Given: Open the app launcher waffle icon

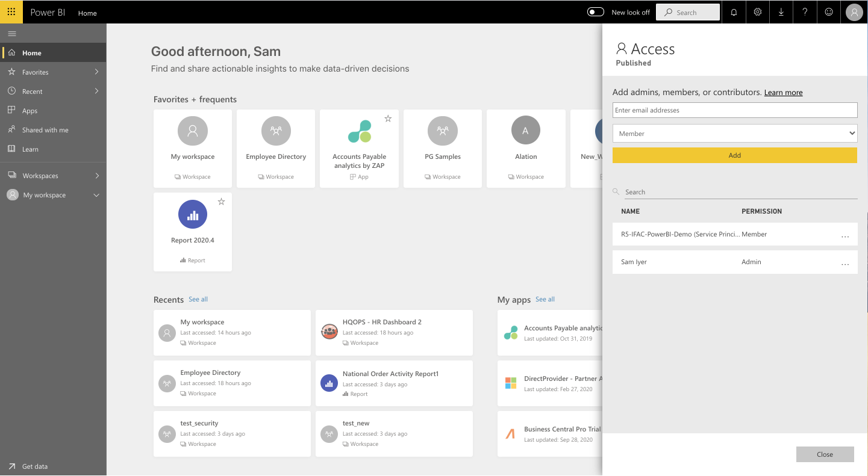Looking at the screenshot, I should (x=11, y=12).
